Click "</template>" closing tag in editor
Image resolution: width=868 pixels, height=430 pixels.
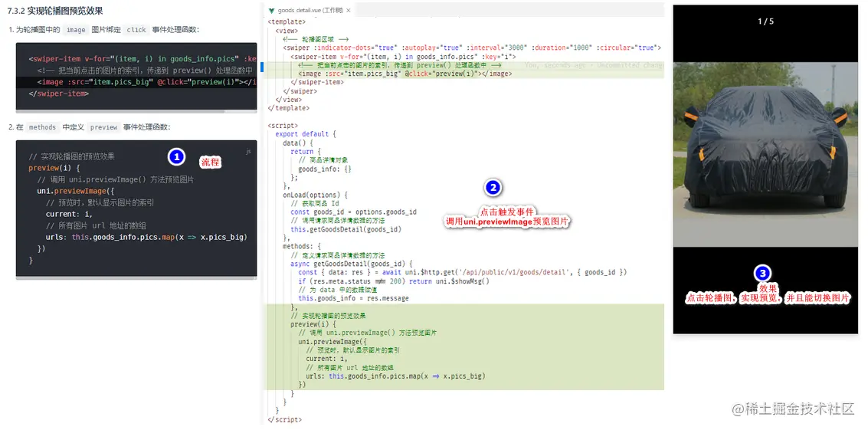pyautogui.click(x=288, y=108)
